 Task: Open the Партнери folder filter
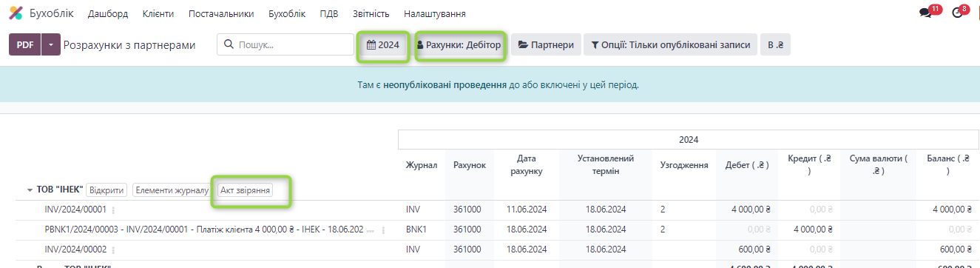coord(546,45)
